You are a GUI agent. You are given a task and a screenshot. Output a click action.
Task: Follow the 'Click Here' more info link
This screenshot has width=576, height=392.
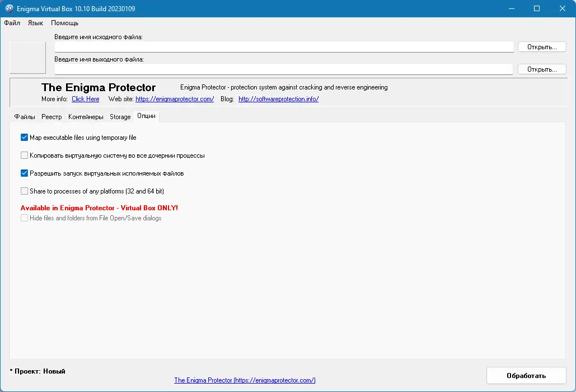pos(85,99)
